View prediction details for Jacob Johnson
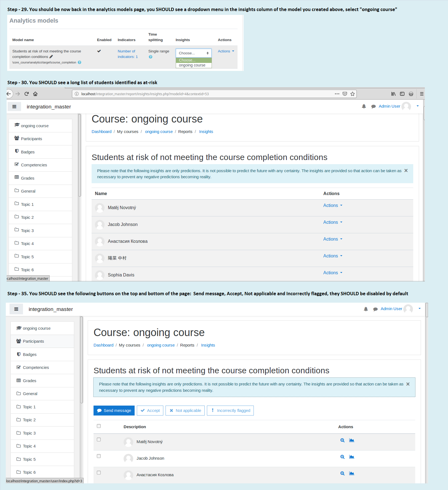448x490 pixels. click(342, 457)
